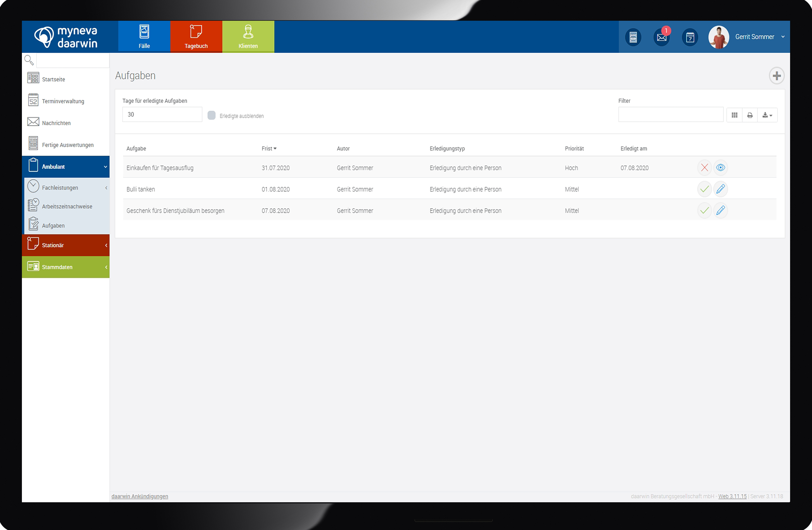
Task: Collapse the Ambulant section chevron
Action: 105,167
